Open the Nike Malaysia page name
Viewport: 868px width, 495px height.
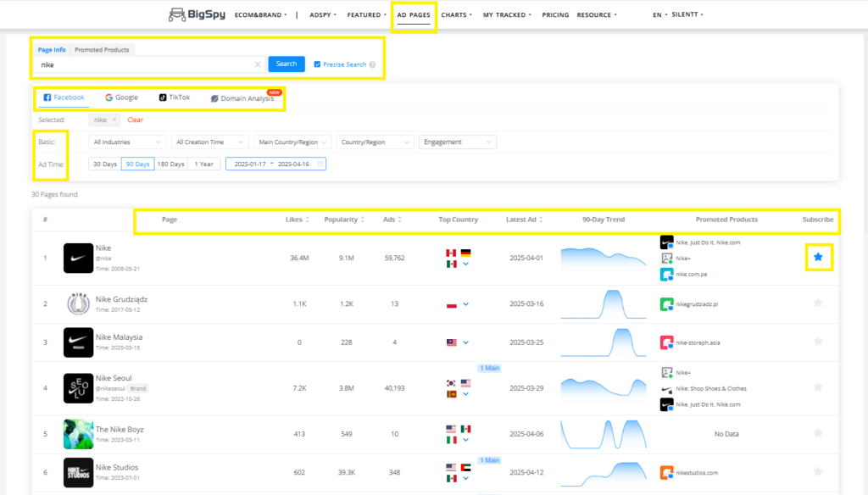(x=119, y=337)
